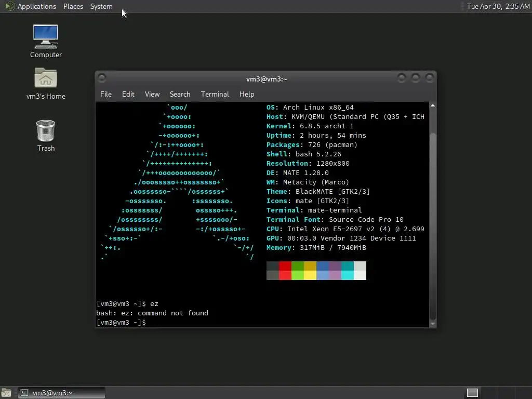Click the cyan color block in neofetch palette
This screenshot has width=532, height=399.
348,275
